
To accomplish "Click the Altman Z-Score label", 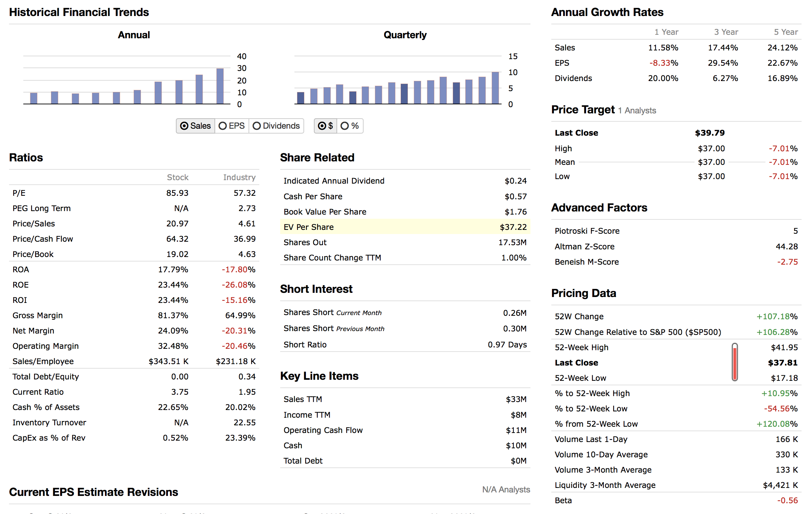I will (x=584, y=247).
